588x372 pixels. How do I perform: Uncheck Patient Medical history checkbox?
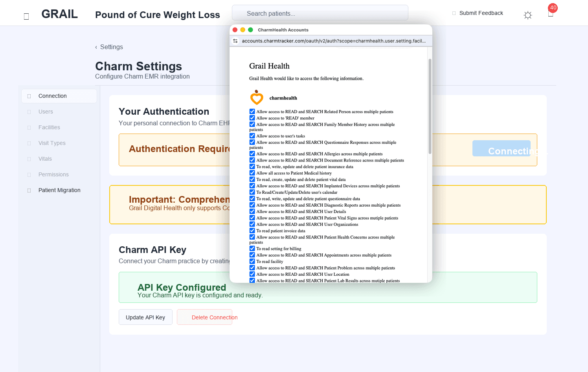252,173
